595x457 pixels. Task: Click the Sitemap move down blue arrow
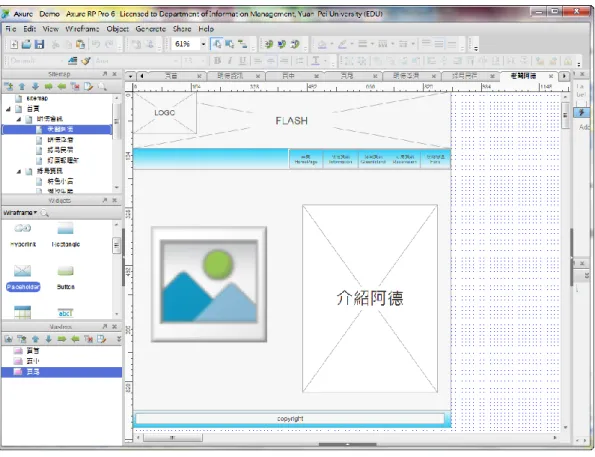point(35,87)
